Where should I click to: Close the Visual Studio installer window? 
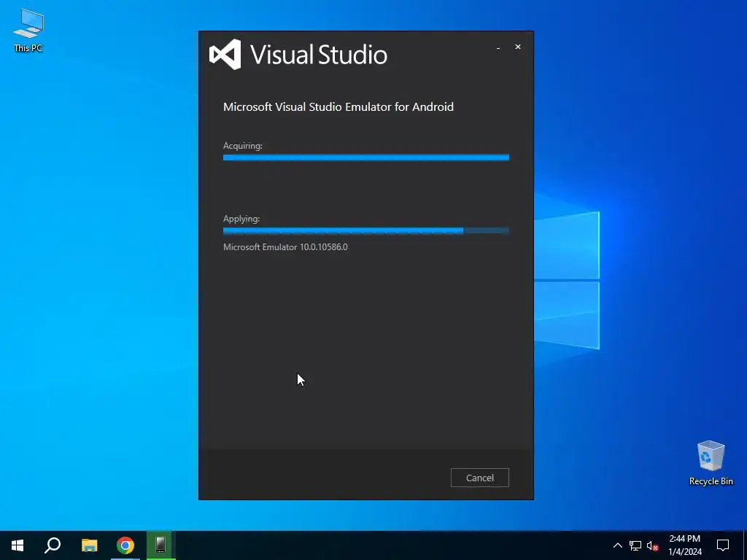518,47
